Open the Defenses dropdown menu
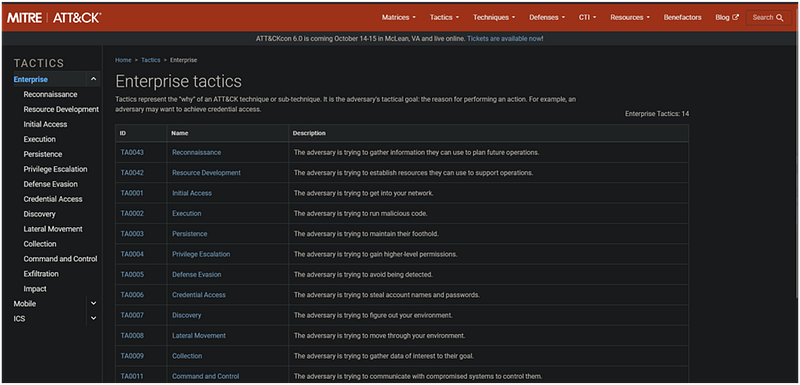The width and height of the screenshot is (800, 385). coord(547,17)
